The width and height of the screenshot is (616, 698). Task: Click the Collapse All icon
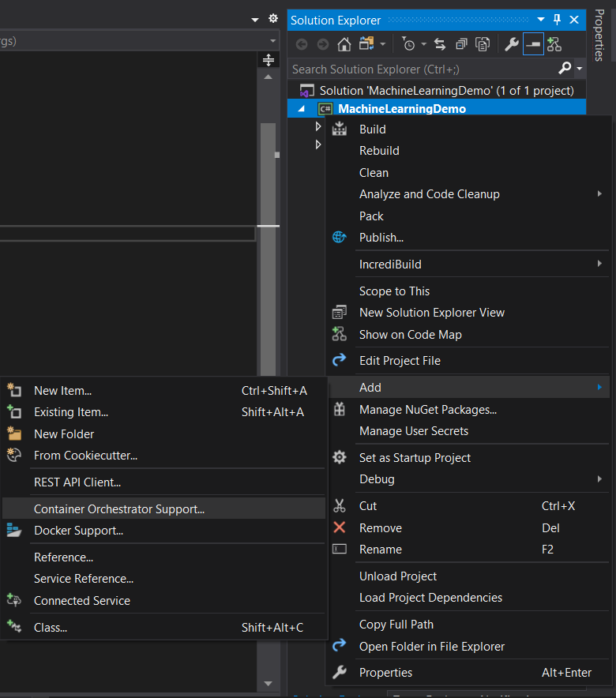click(461, 44)
